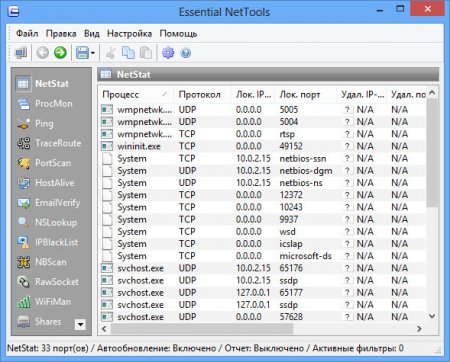
Task: Open the Настройка menu
Action: pyautogui.click(x=129, y=34)
